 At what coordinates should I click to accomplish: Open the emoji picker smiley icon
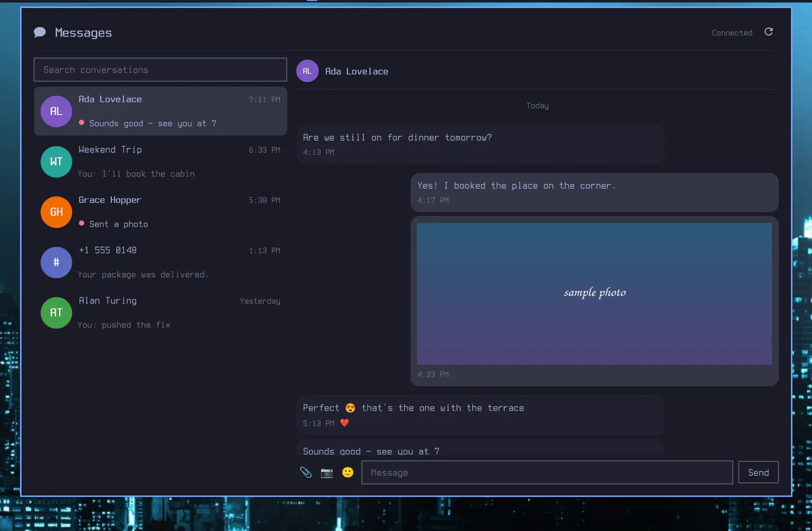tap(347, 472)
